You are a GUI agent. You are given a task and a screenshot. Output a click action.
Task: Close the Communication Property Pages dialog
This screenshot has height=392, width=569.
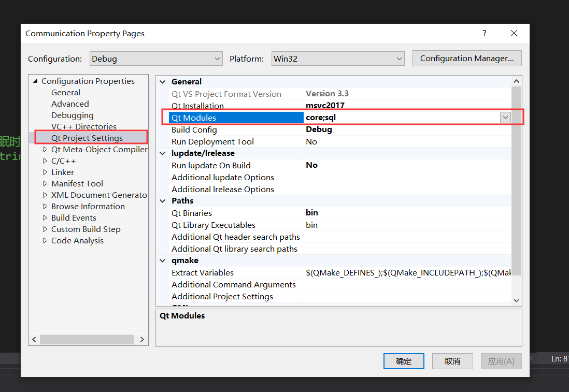[x=514, y=33]
